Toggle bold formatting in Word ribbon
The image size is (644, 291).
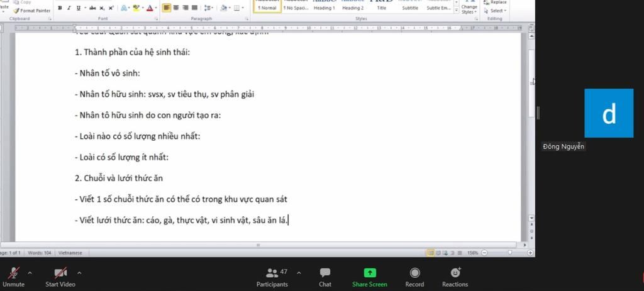[x=60, y=8]
